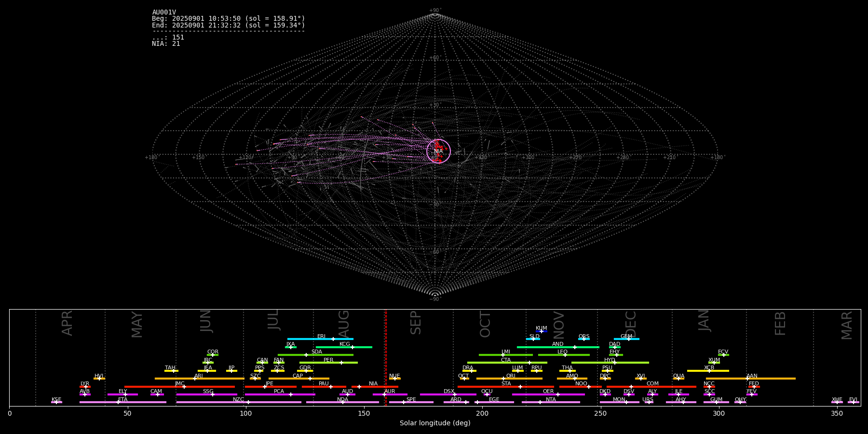The image size is (868, 434).
Task: Click the pink NDA activity bar
Action: (x=343, y=402)
